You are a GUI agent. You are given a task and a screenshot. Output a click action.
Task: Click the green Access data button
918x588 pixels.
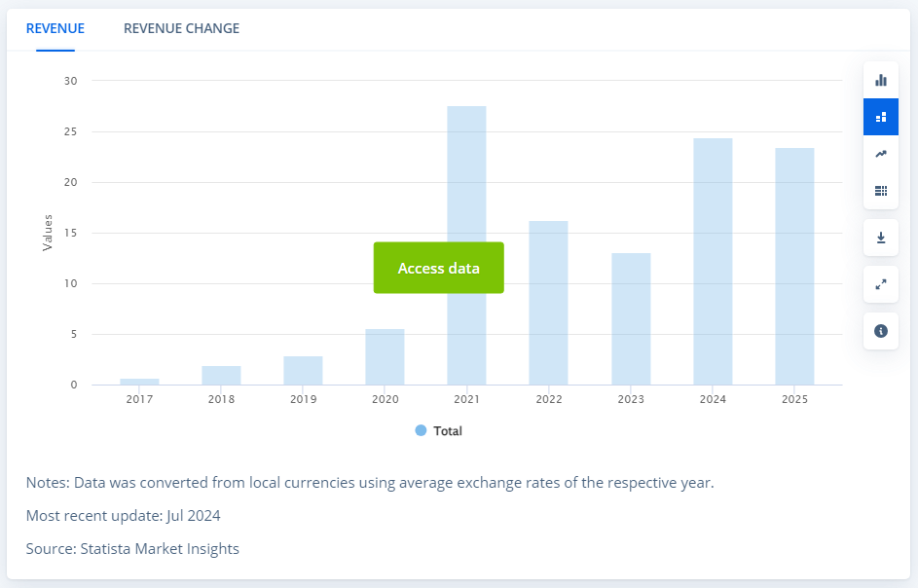click(x=438, y=268)
